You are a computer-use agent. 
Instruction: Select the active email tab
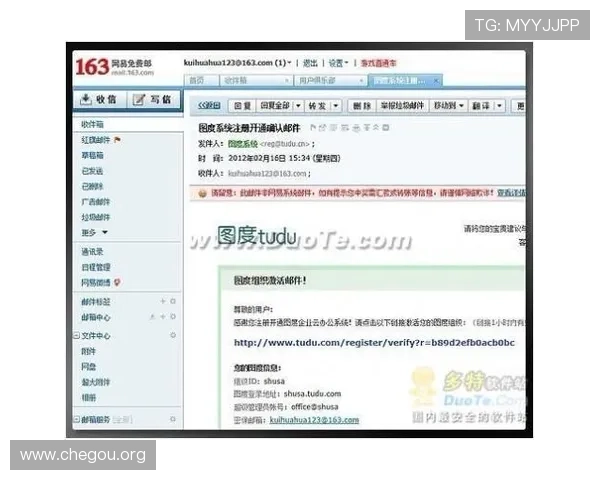[400, 81]
